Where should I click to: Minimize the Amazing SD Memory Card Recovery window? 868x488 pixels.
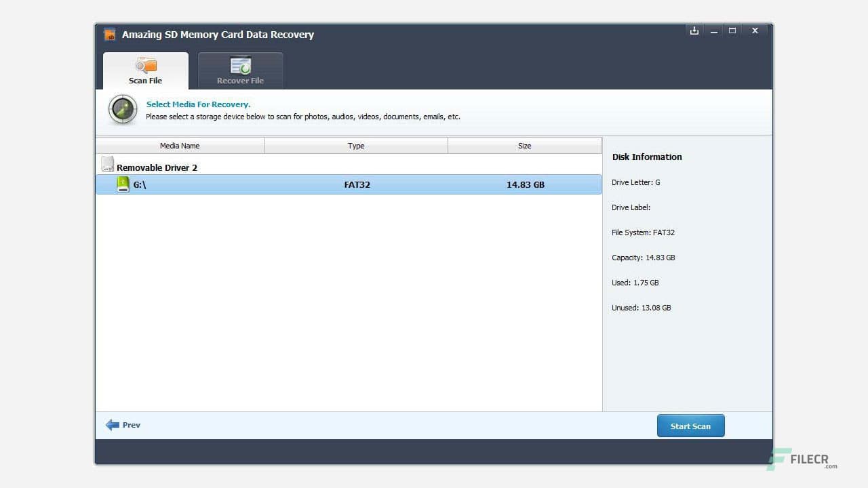[713, 30]
